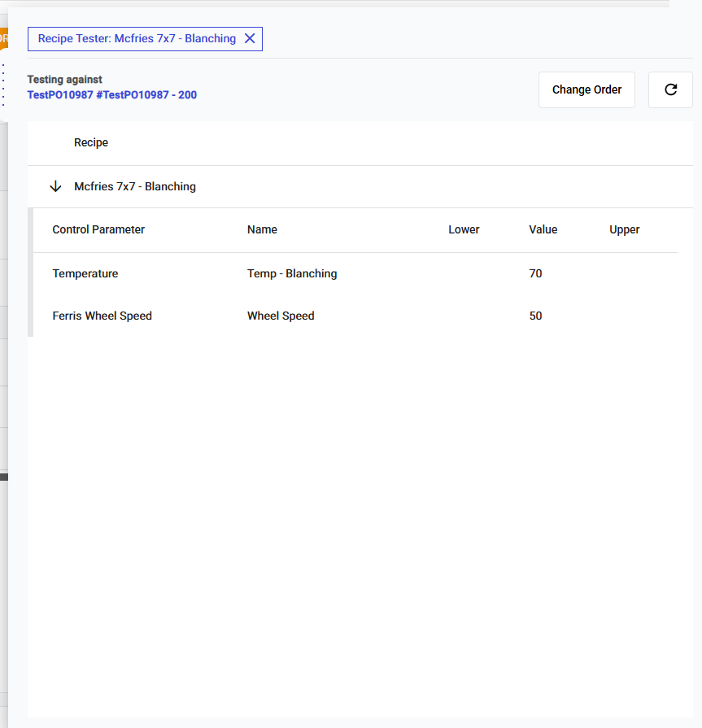The image size is (702, 728).
Task: Click the Recipe column header
Action: click(91, 143)
